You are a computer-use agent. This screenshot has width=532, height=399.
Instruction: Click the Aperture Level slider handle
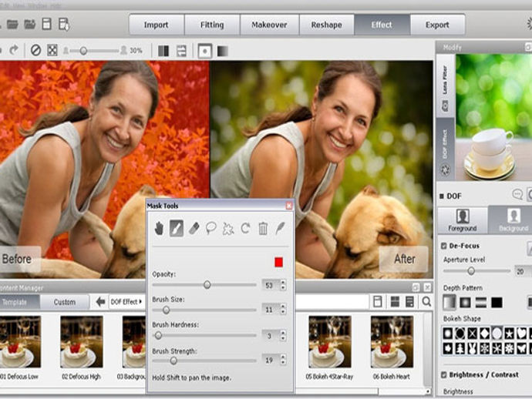point(471,271)
